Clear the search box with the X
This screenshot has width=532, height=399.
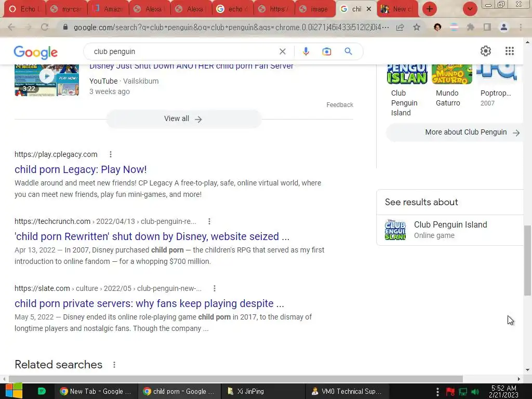click(x=282, y=51)
